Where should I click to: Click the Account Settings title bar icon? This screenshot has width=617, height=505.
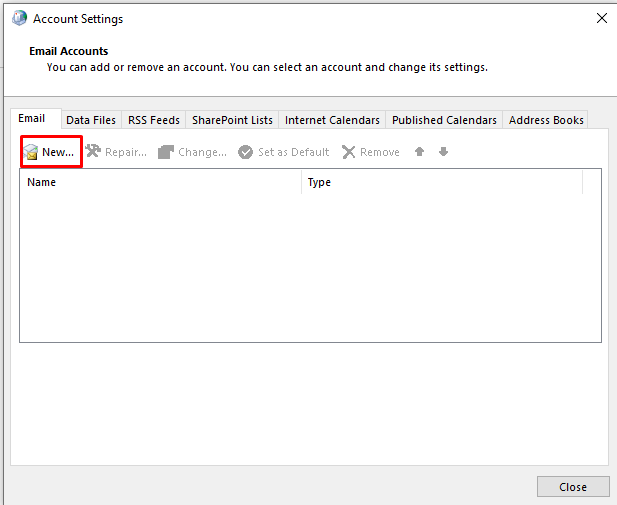click(x=19, y=18)
